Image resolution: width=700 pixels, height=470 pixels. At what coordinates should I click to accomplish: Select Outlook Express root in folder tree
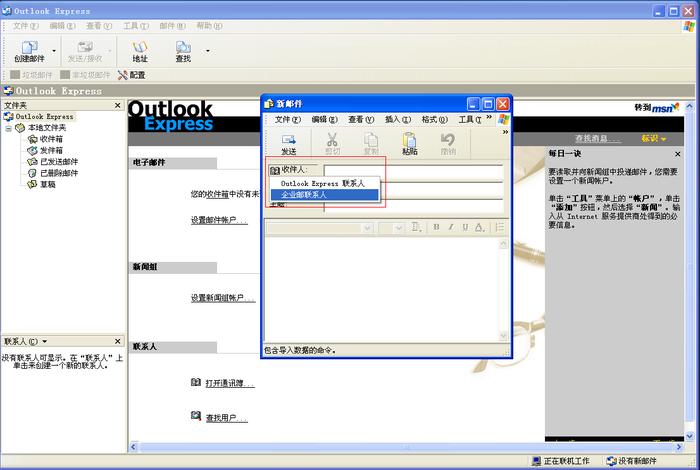pos(39,116)
